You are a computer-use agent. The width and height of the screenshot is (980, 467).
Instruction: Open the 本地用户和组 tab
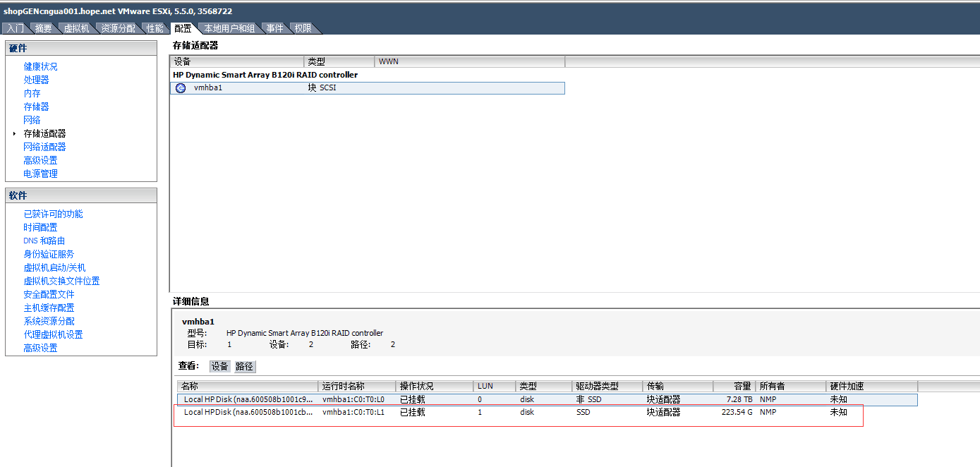[229, 28]
